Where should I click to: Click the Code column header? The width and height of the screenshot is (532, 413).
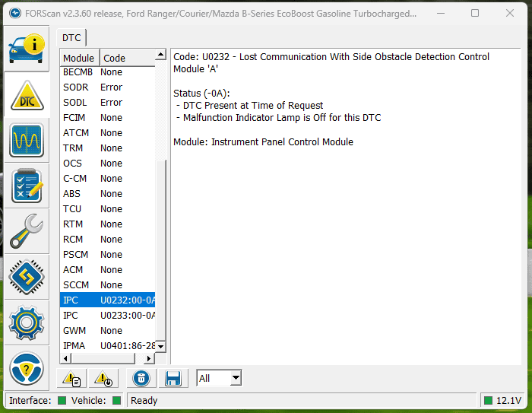pos(128,58)
